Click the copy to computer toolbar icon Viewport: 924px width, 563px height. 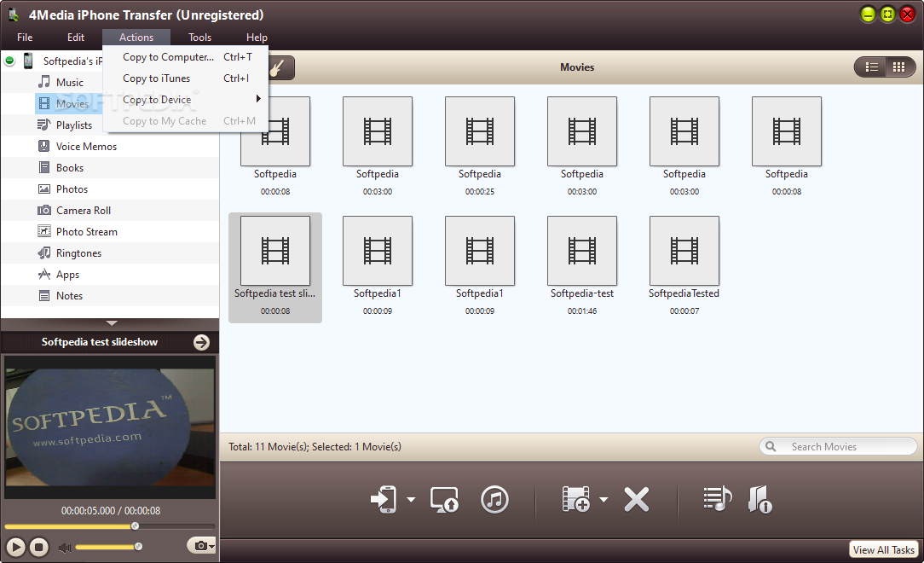[444, 500]
